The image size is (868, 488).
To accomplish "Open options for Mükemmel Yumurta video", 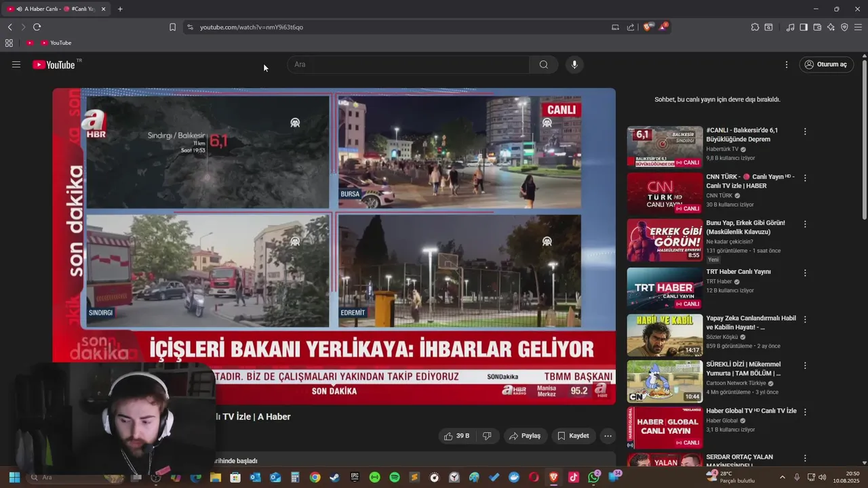I will pos(805,365).
